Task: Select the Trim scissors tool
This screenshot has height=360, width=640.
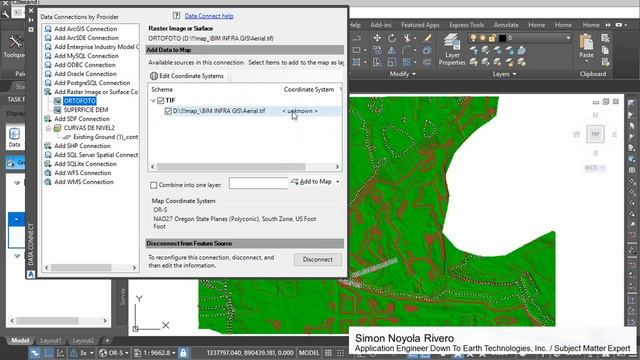Action: click(x=407, y=38)
